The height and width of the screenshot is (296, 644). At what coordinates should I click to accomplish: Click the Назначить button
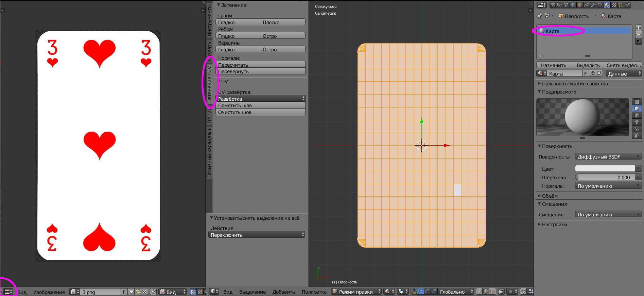(x=553, y=65)
